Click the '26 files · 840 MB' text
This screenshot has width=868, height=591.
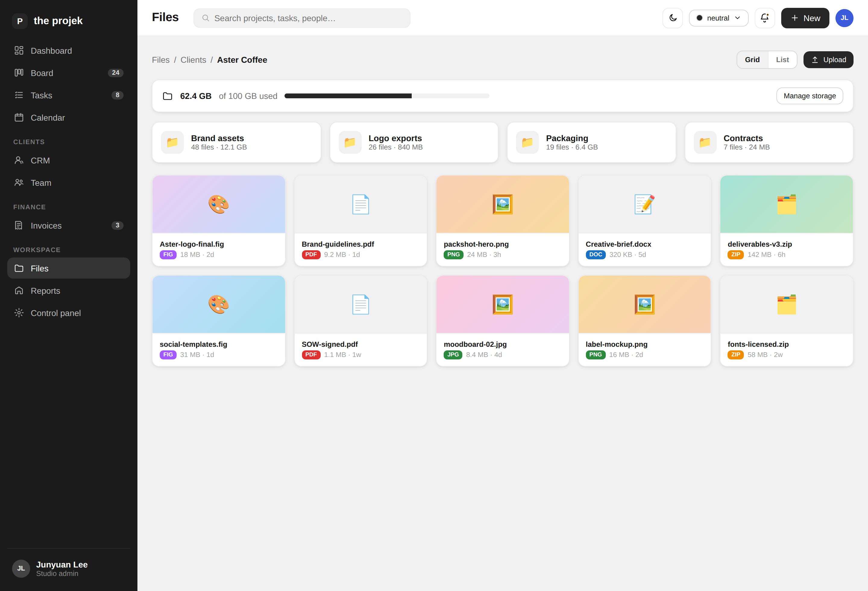pos(395,147)
